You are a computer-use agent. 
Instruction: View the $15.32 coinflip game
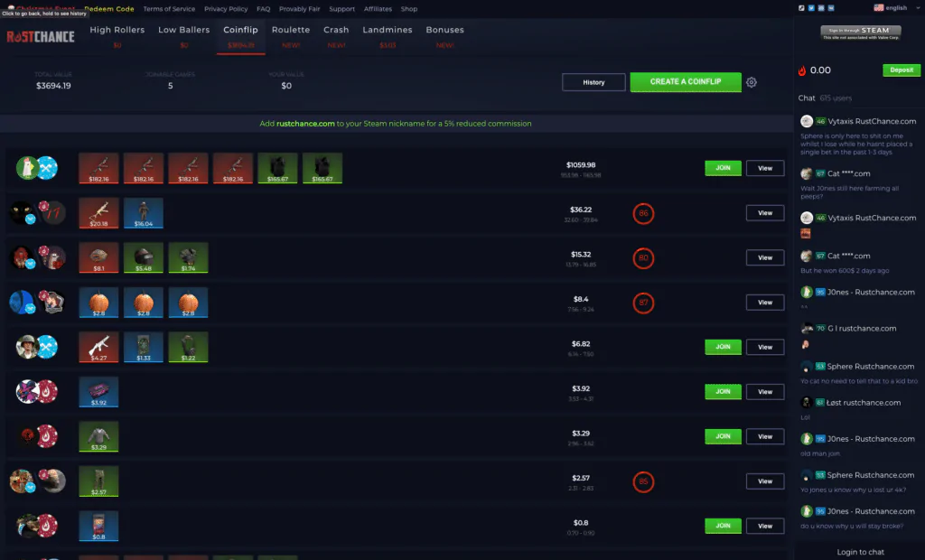765,258
